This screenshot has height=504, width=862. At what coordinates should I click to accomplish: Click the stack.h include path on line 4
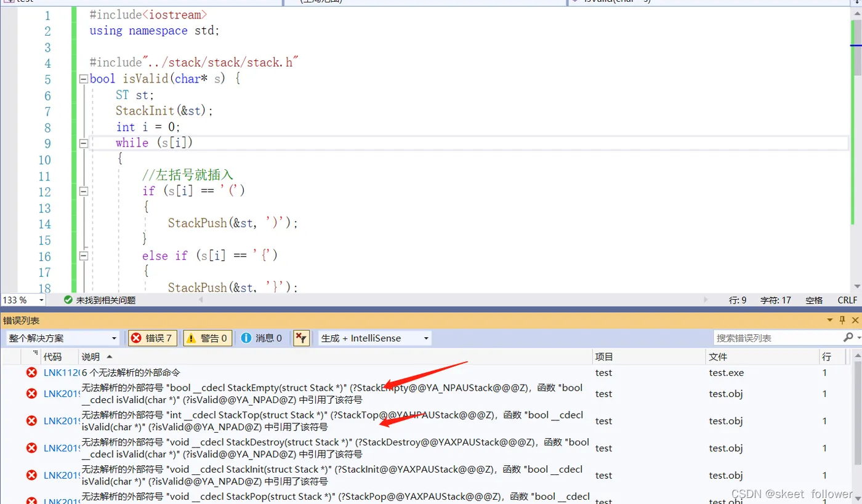click(221, 62)
